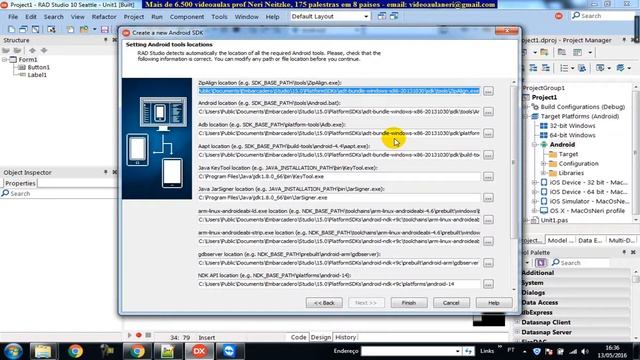
Task: Click the Finish button
Action: pos(409,303)
